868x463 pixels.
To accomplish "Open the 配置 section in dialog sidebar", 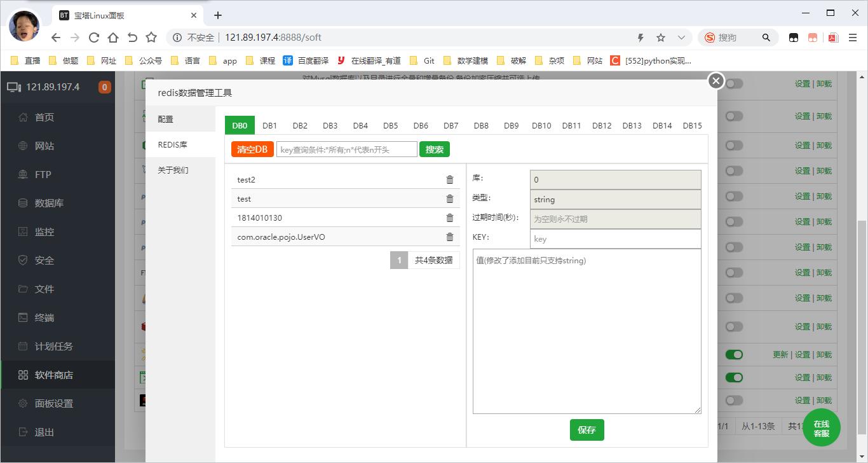I will tap(166, 119).
